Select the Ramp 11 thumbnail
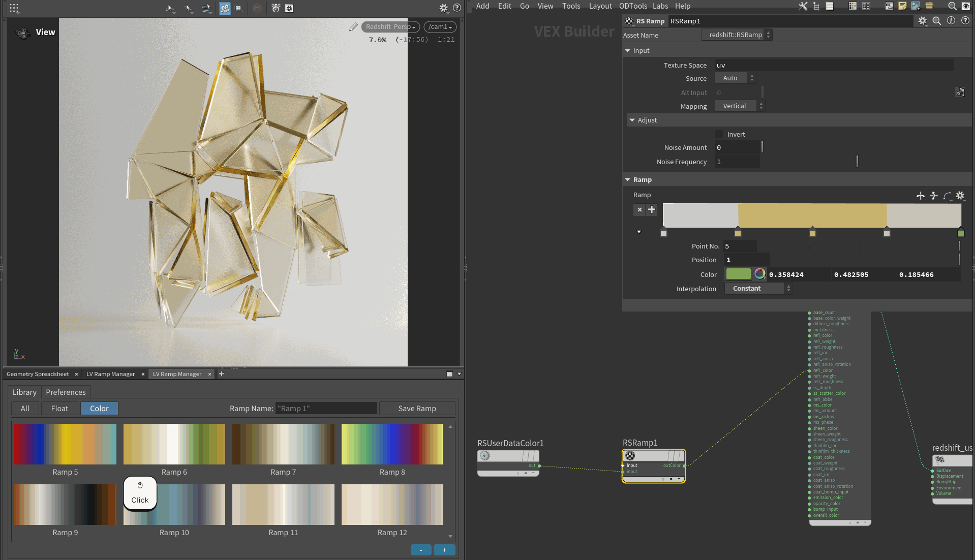Viewport: 975px width, 560px height. 283,505
